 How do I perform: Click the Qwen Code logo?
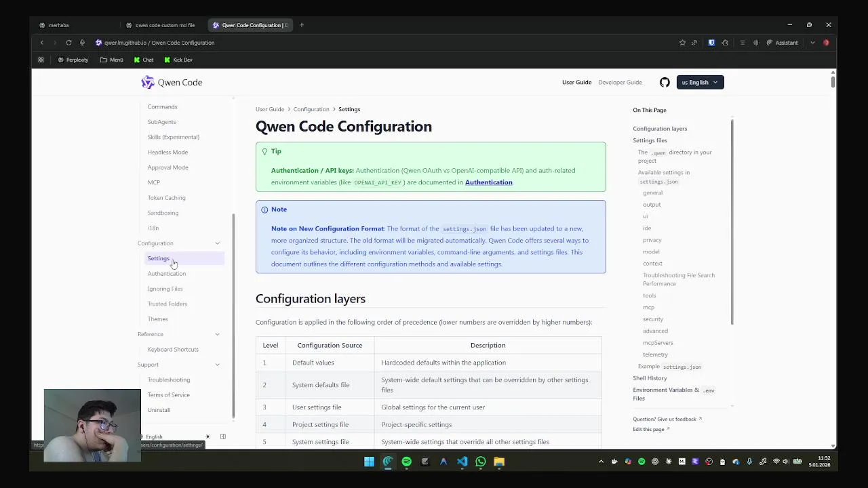tap(172, 82)
